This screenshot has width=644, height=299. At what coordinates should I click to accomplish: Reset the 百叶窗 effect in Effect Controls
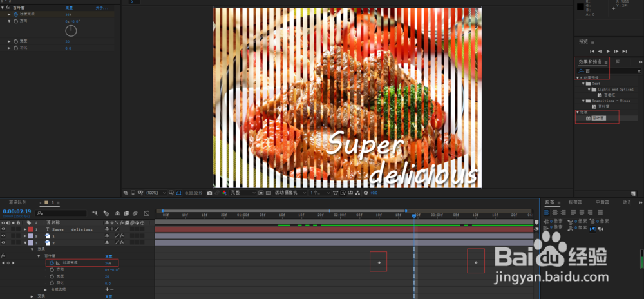coord(70,8)
